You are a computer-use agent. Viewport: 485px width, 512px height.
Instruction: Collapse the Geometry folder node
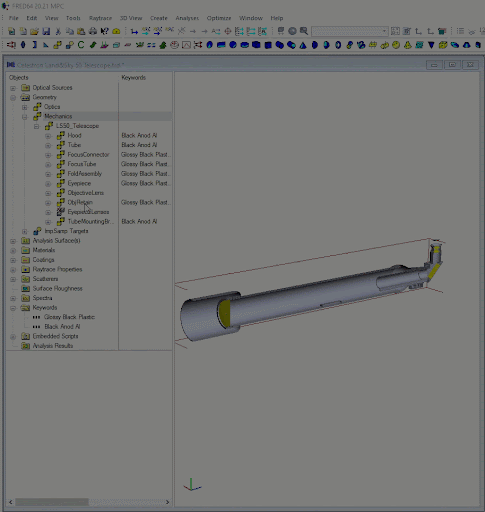[x=13, y=98]
